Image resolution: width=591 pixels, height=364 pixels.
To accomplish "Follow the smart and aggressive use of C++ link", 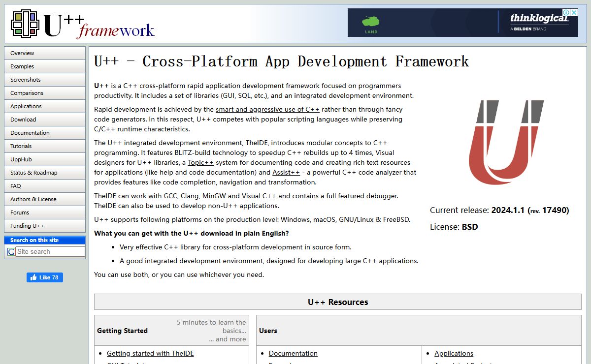I will coord(267,110).
